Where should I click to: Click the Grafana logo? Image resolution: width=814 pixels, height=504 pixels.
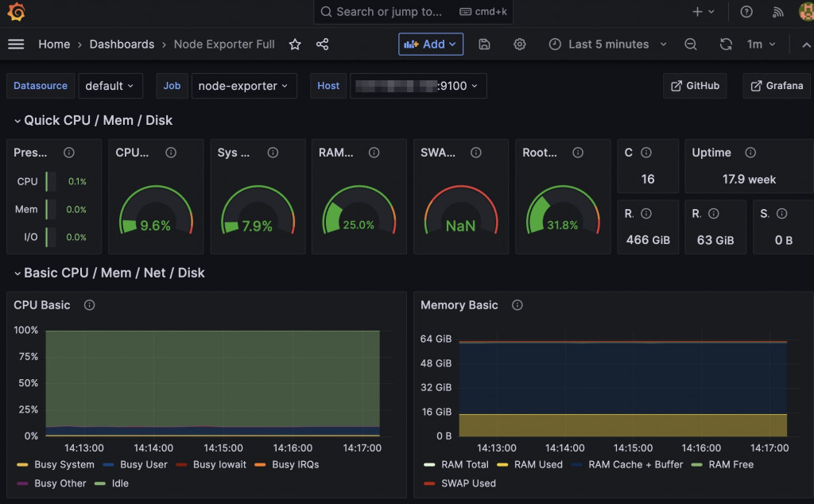(16, 11)
